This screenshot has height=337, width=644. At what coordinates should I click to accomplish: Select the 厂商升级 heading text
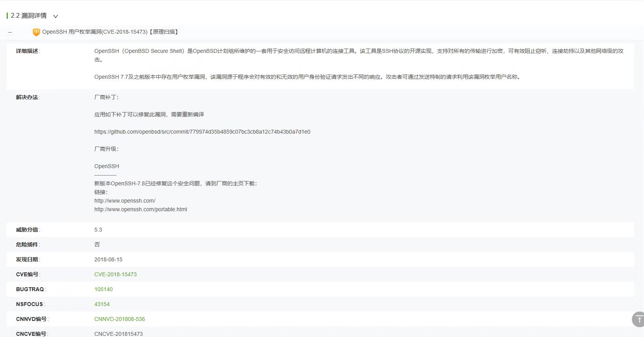(x=106, y=149)
